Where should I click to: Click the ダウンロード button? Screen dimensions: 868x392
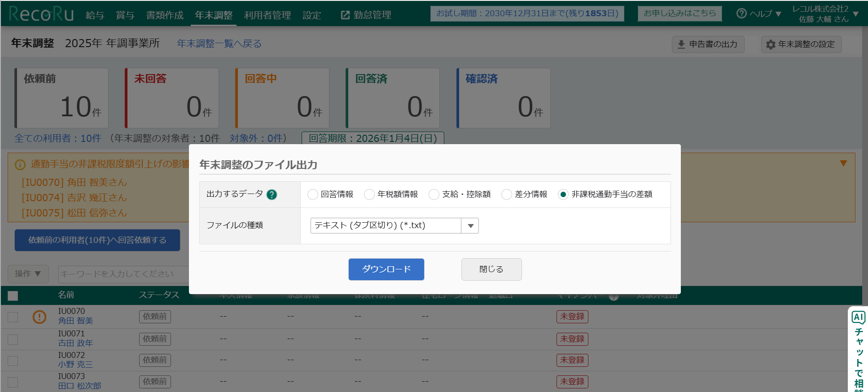tap(386, 269)
